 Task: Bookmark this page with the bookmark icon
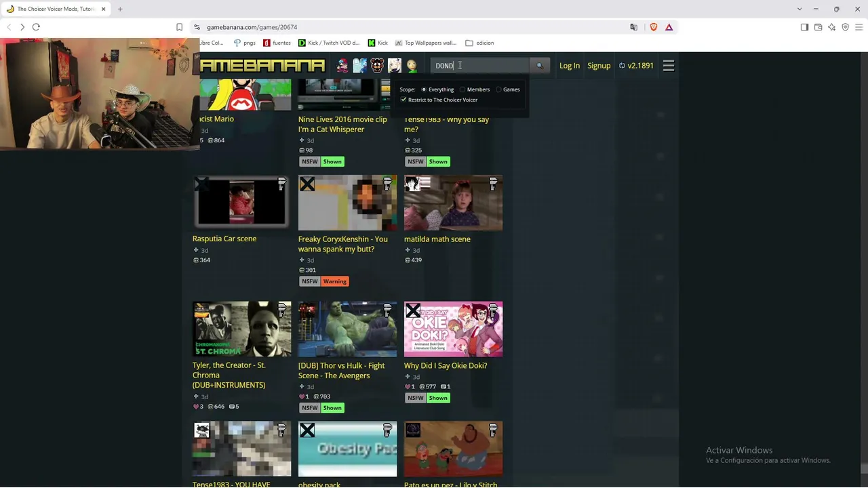[x=179, y=27]
